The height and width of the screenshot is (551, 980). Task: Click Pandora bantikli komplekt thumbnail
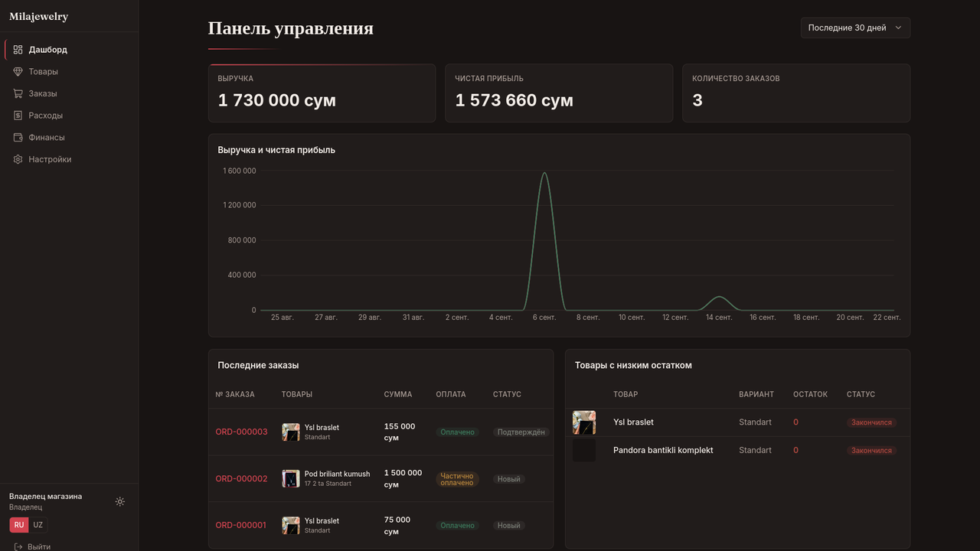tap(584, 450)
